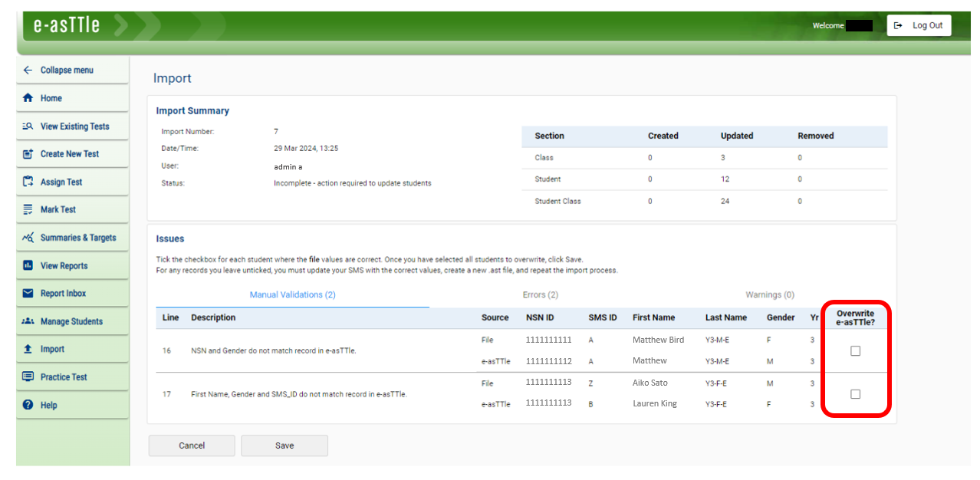The image size is (980, 480).
Task: Click the Create New Test icon
Action: click(x=28, y=153)
